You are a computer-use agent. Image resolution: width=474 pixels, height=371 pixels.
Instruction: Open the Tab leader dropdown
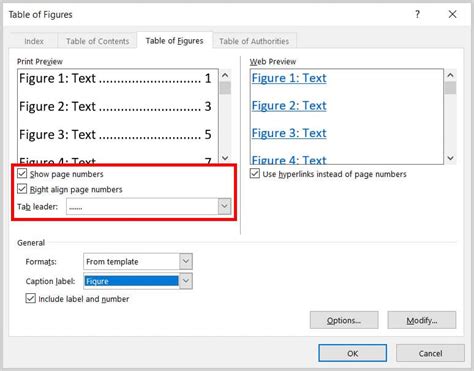(x=224, y=207)
